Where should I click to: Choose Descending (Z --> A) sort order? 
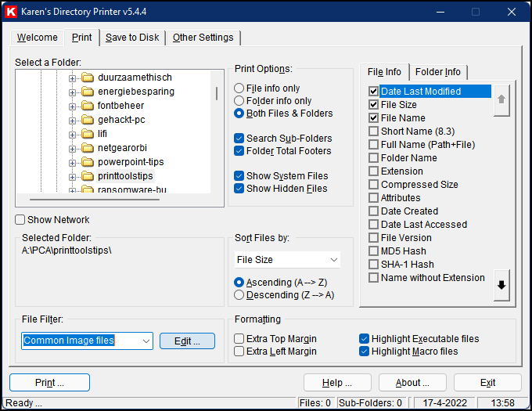tap(239, 295)
